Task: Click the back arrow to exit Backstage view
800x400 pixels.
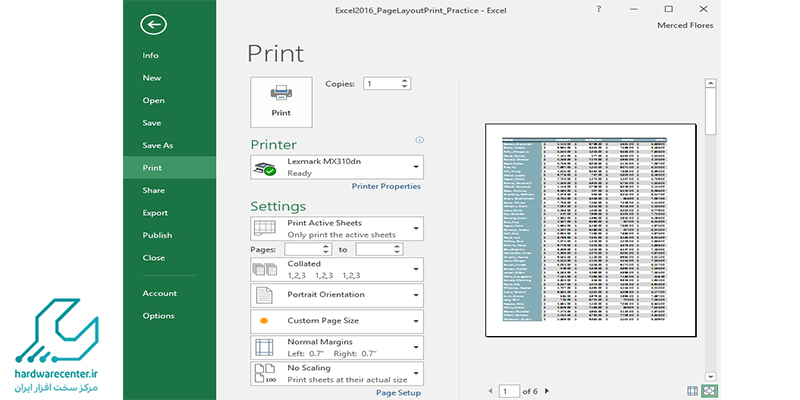Action: pyautogui.click(x=154, y=24)
